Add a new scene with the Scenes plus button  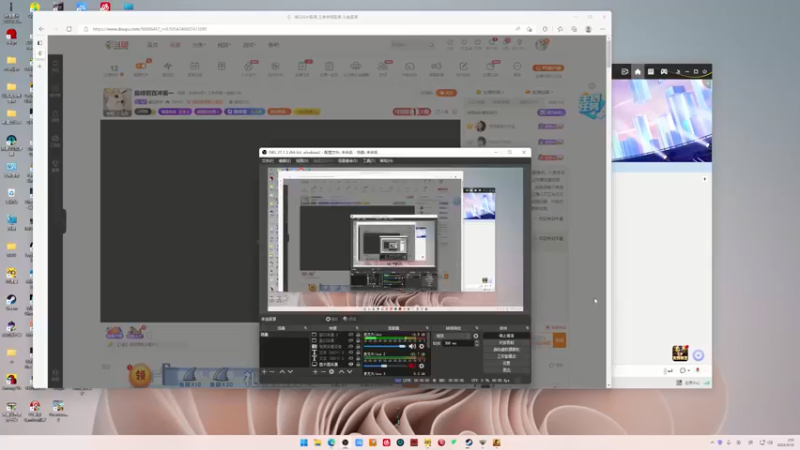[264, 371]
